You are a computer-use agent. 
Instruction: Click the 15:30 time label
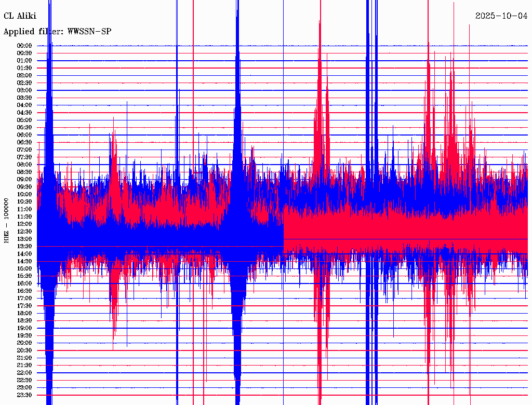tap(24, 276)
